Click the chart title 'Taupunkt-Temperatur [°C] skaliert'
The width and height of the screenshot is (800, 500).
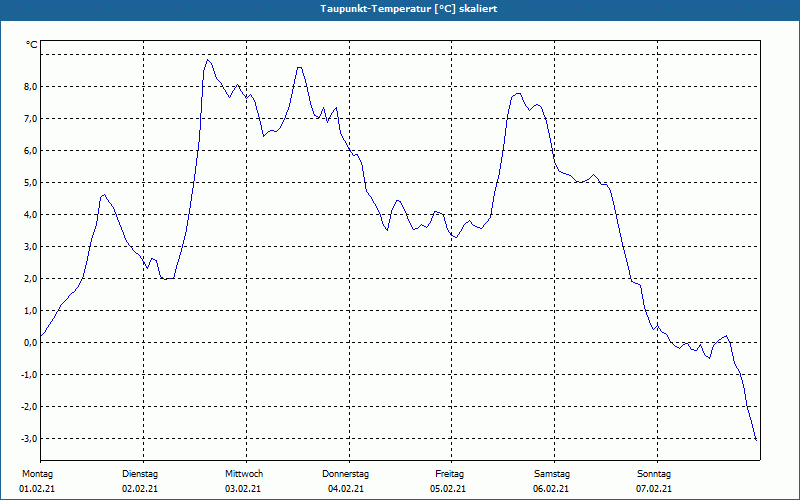(409, 9)
